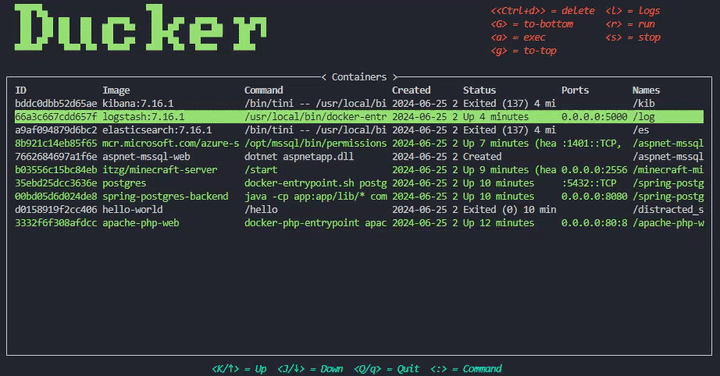This screenshot has height=376, width=720.
Task: Click the /distracted_s container name
Action: (x=668, y=210)
